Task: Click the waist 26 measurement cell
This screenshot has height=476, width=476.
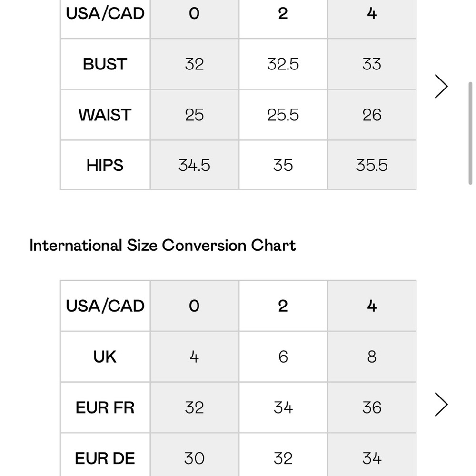Action: pos(372,115)
